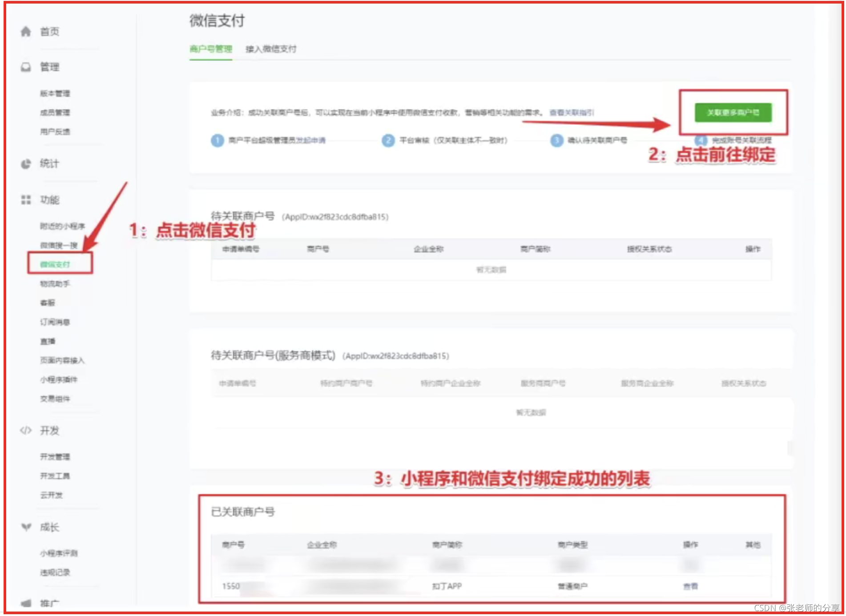Open 微信搜一搜 menu item

(59, 245)
